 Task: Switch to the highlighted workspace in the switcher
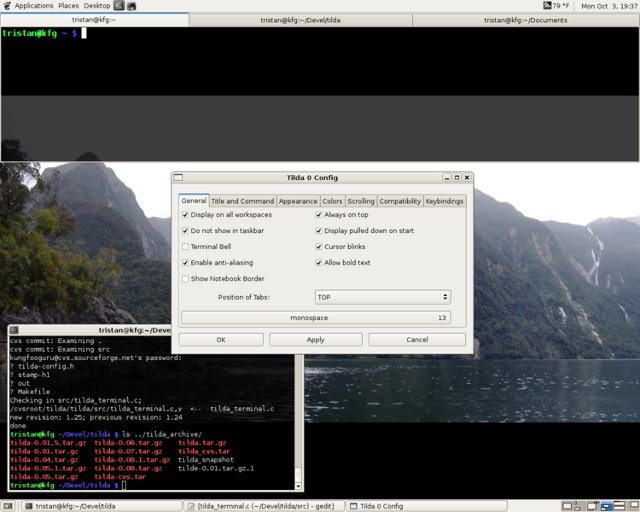coord(606,506)
